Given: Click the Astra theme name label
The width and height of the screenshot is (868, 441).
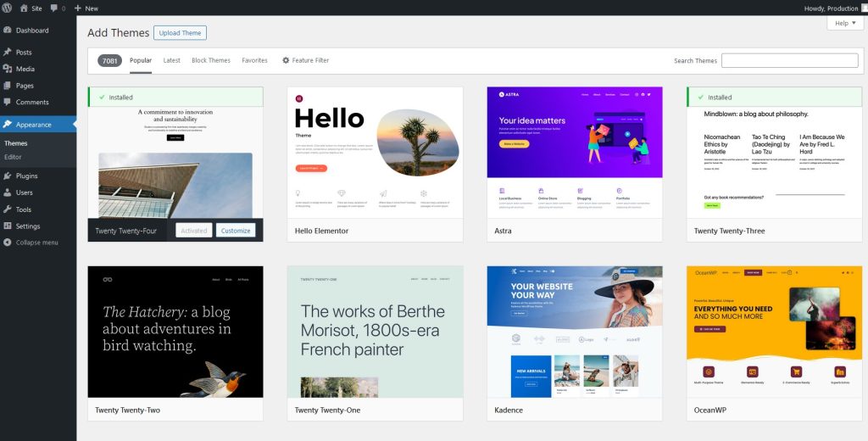Looking at the screenshot, I should [503, 231].
